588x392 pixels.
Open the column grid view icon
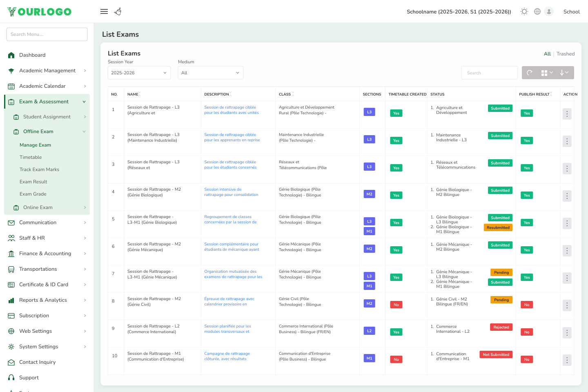point(547,73)
